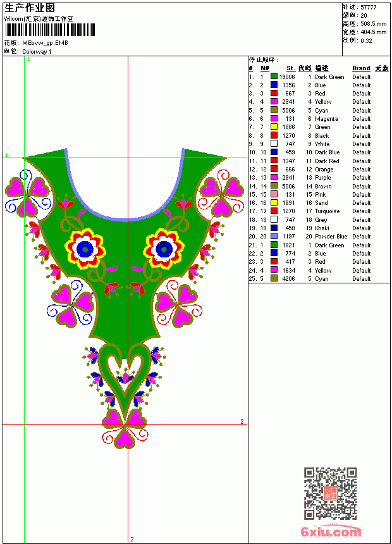
Task: Click the blue swatch in row 10
Action: [274, 152]
